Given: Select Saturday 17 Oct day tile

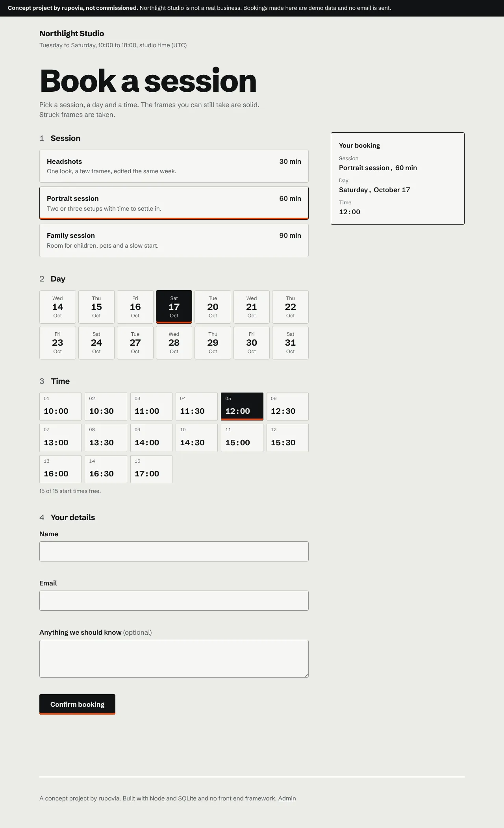Looking at the screenshot, I should point(174,307).
